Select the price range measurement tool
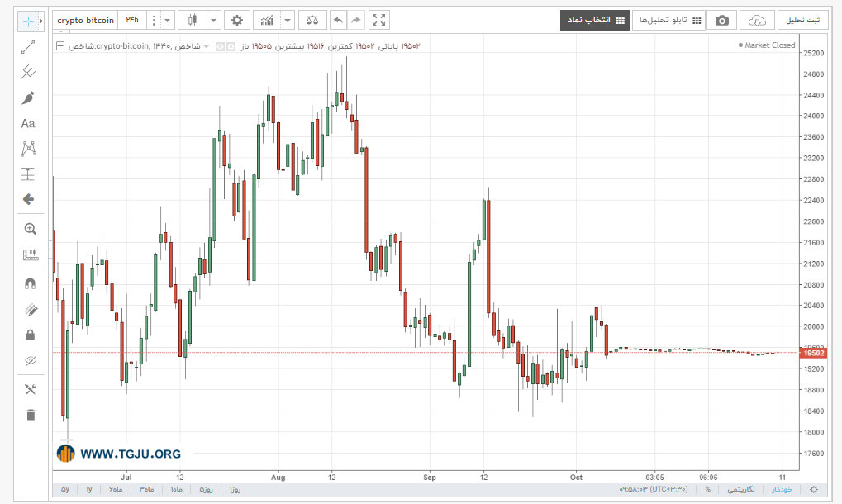The width and height of the screenshot is (842, 504). click(28, 174)
